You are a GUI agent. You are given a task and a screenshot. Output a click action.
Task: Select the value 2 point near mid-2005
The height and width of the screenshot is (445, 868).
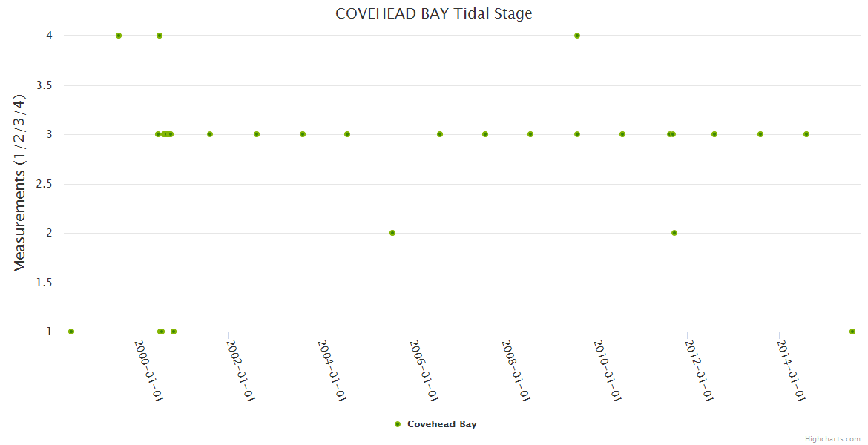coord(392,233)
